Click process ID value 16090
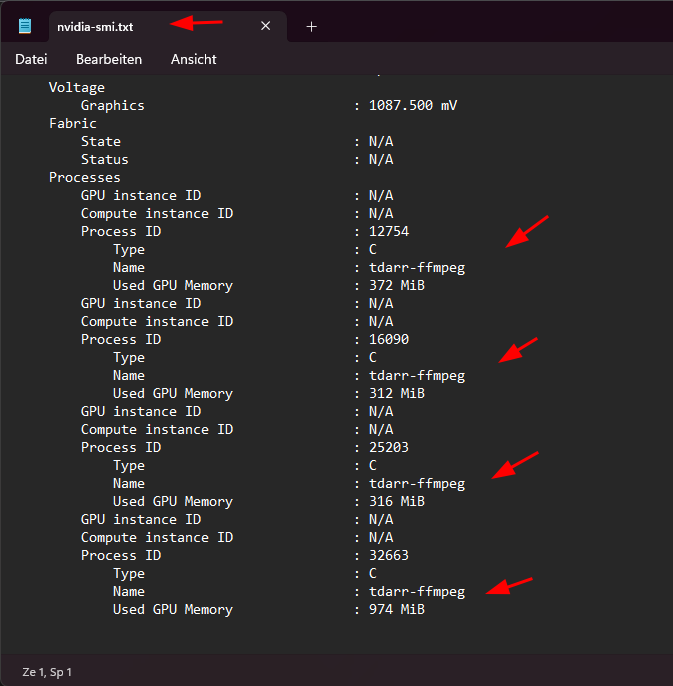This screenshot has height=686, width=673. 389,340
